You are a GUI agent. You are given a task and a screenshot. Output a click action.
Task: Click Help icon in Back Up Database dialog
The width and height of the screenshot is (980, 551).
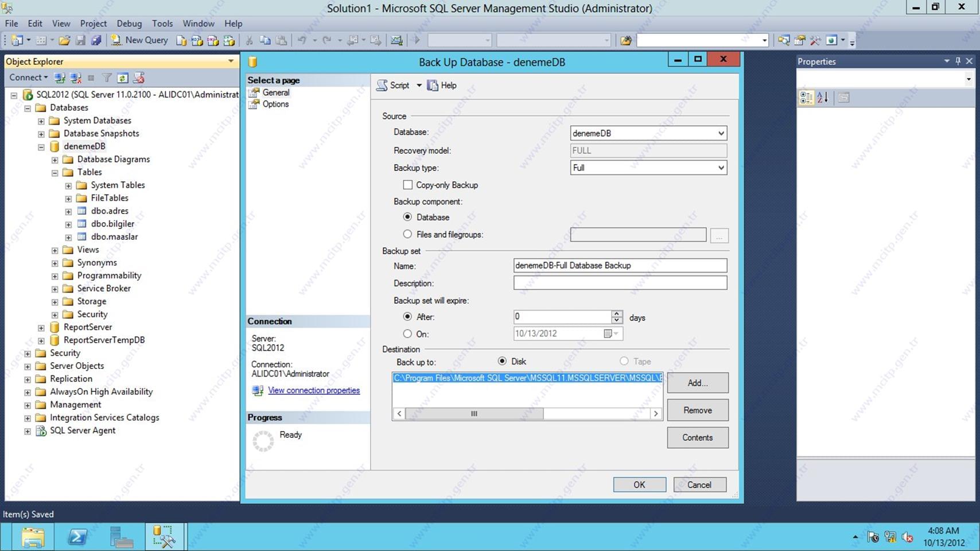click(x=442, y=86)
